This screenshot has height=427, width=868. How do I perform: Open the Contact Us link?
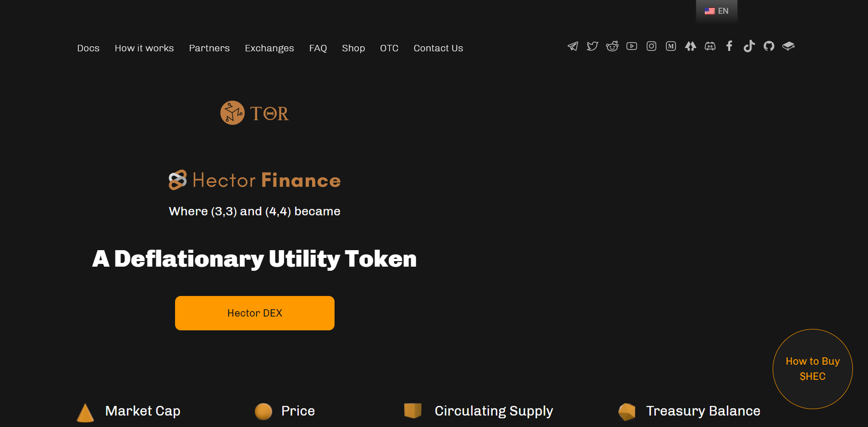(x=439, y=48)
